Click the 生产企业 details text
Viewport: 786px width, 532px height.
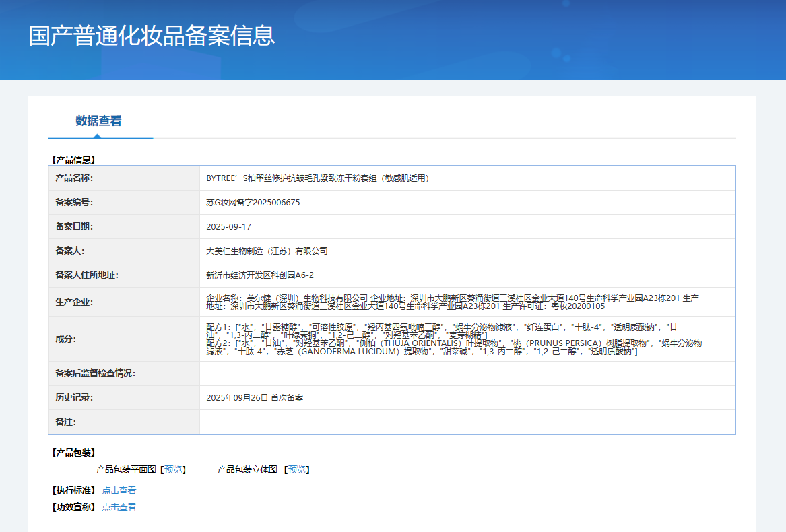coord(452,302)
